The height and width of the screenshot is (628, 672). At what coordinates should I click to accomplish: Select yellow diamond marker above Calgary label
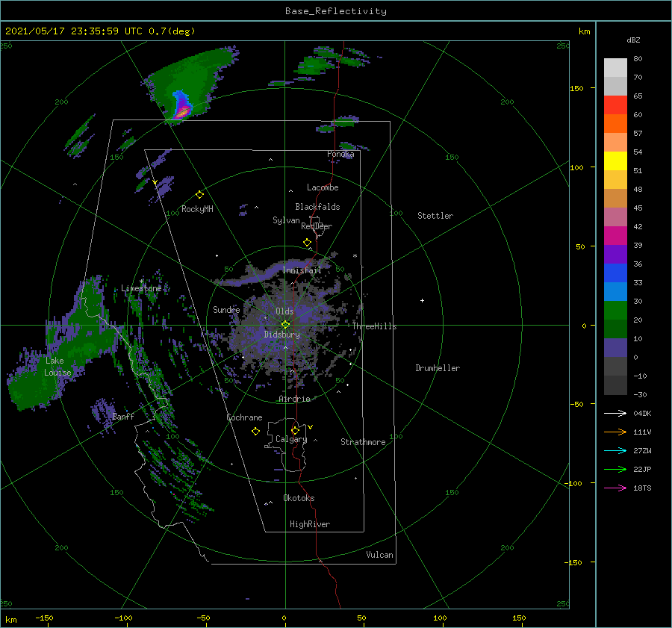[295, 430]
